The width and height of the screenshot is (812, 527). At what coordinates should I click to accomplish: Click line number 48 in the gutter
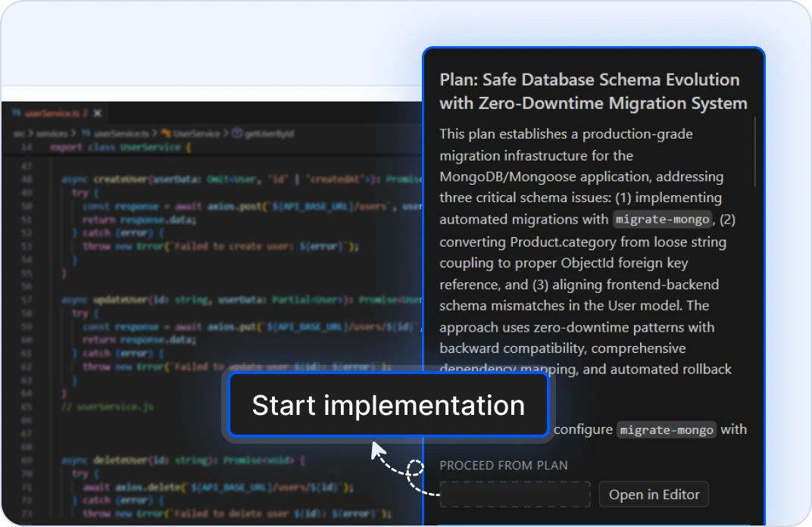pyautogui.click(x=27, y=179)
